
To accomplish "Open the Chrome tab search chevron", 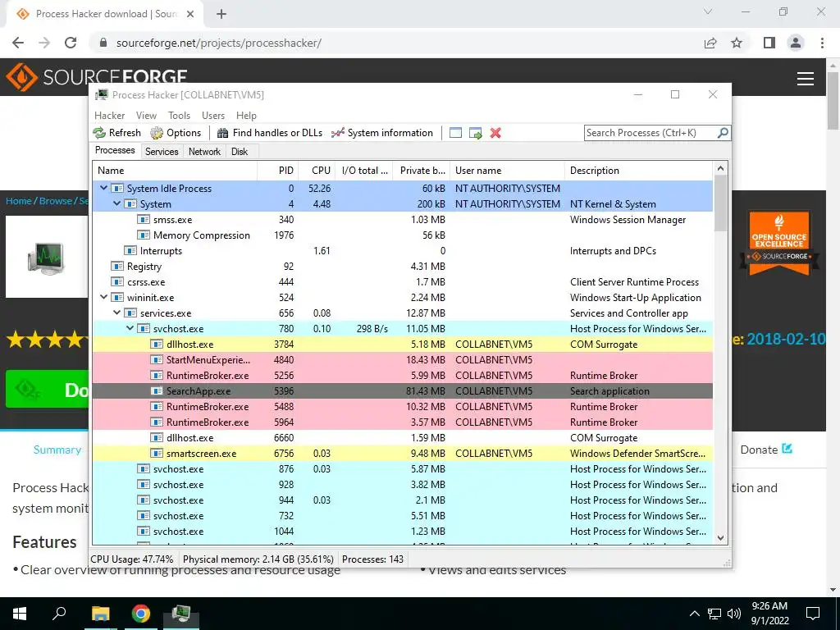I will tap(708, 11).
